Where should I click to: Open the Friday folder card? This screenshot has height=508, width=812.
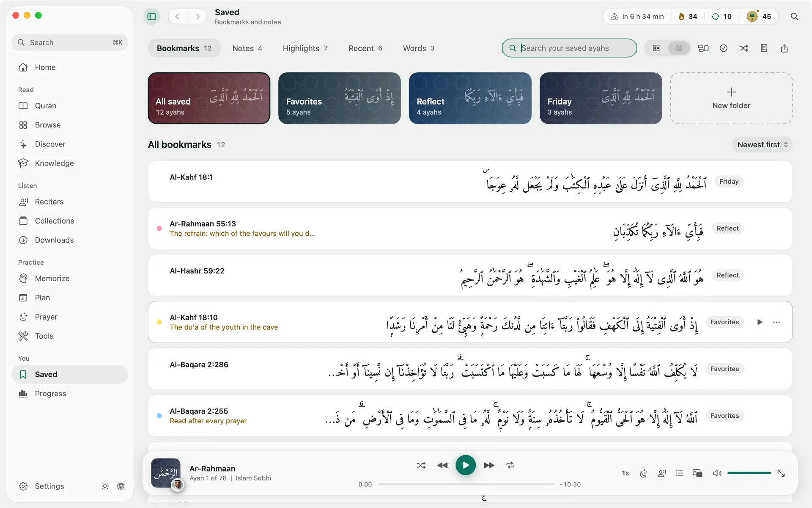(601, 98)
